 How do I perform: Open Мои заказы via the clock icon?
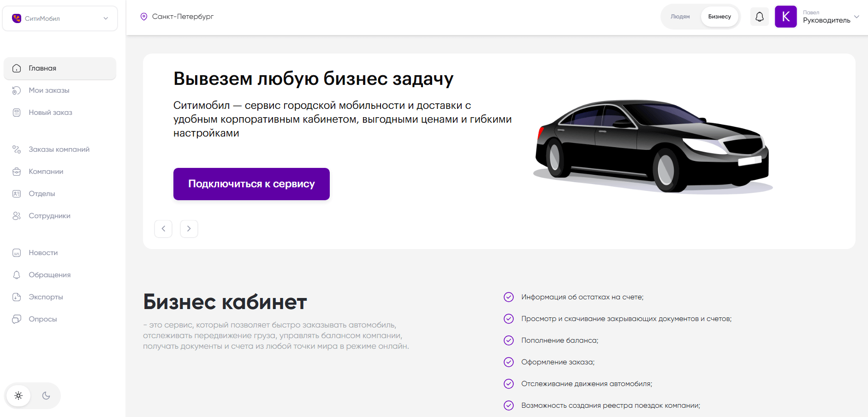17,90
